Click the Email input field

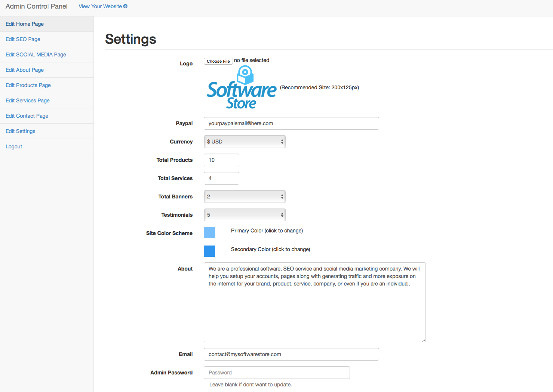coord(291,354)
